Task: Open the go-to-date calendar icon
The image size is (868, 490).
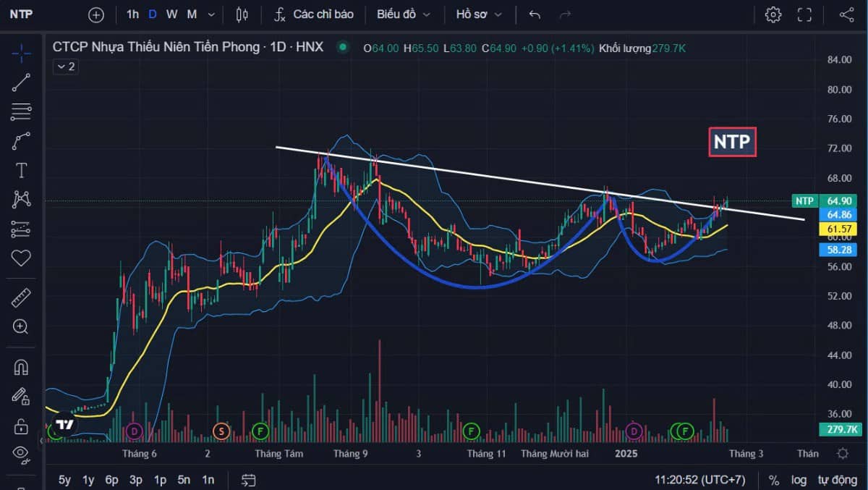Action: 249,480
